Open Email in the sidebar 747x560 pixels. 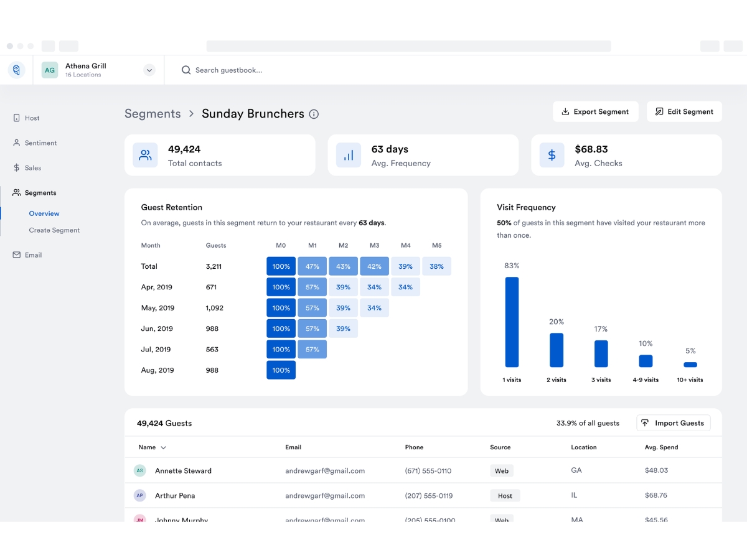tap(27, 255)
